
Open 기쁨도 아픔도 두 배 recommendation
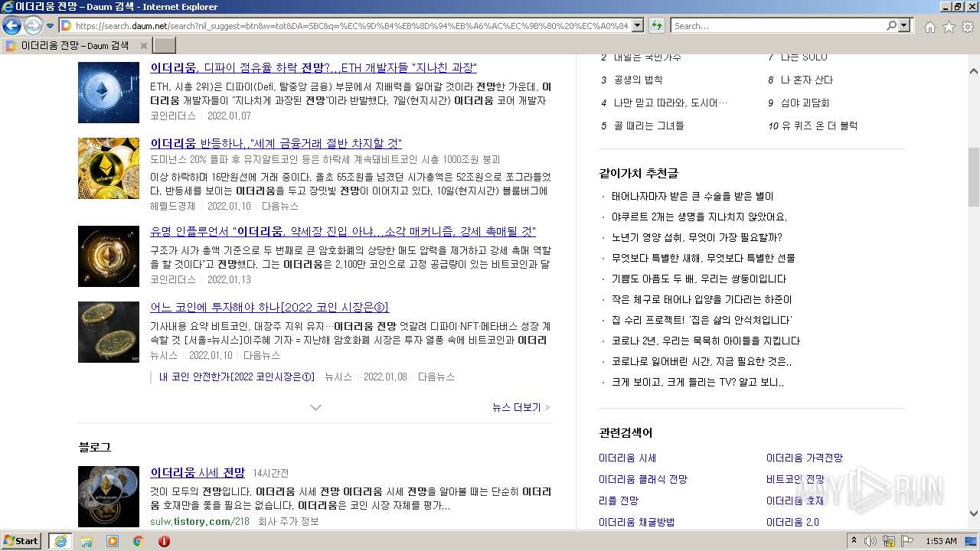[699, 279]
